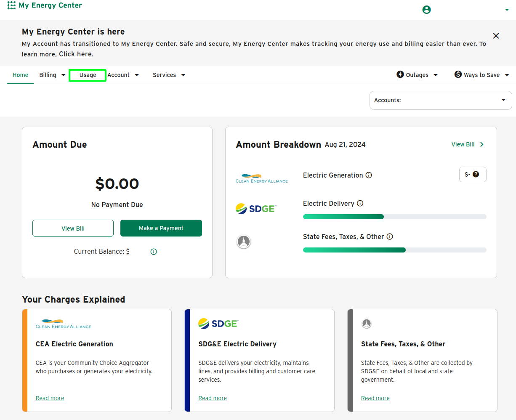This screenshot has width=516, height=420.
Task: Follow the 'Click here' link in banner
Action: coord(75,54)
